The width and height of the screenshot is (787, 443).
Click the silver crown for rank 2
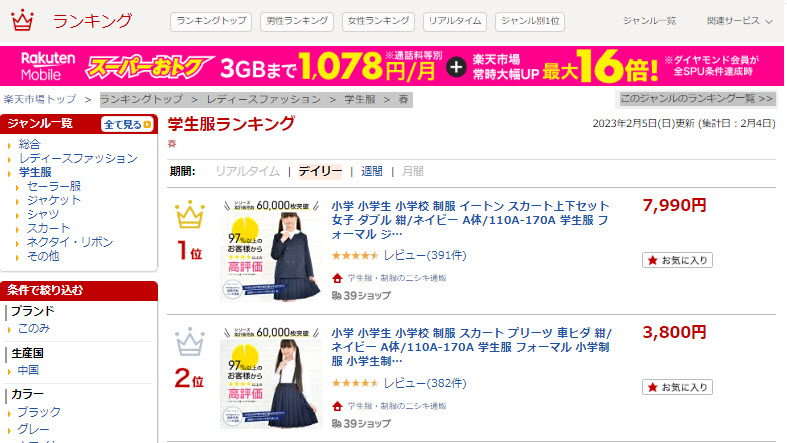tap(190, 341)
